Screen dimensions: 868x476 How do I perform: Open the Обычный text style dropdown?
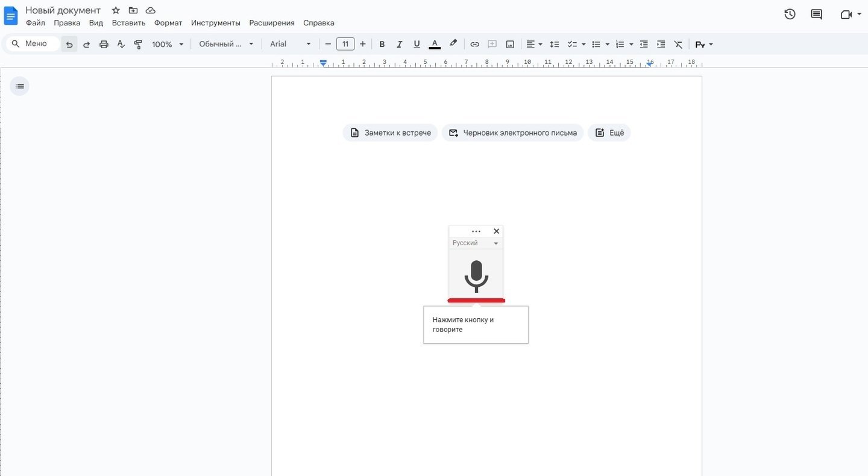click(x=226, y=44)
